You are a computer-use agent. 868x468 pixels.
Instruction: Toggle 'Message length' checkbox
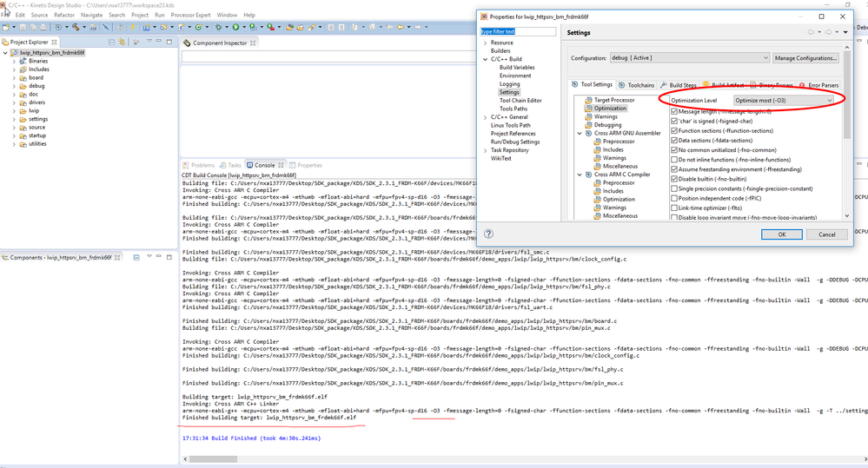pyautogui.click(x=674, y=111)
